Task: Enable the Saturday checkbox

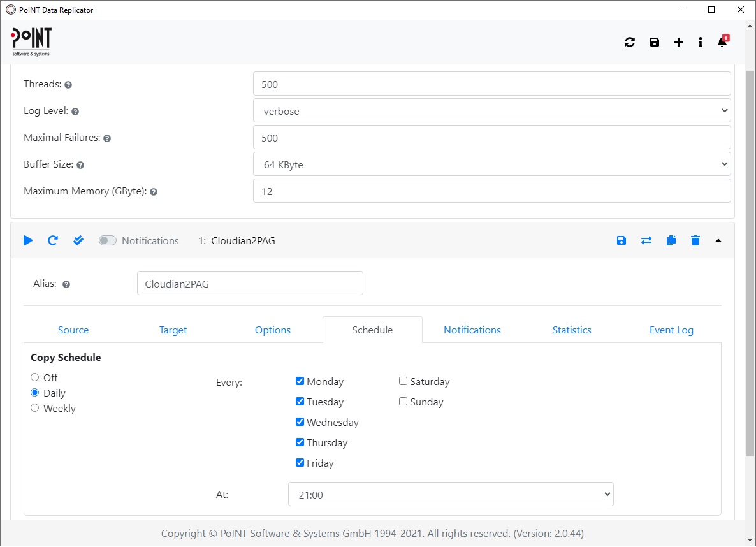Action: [x=403, y=381]
